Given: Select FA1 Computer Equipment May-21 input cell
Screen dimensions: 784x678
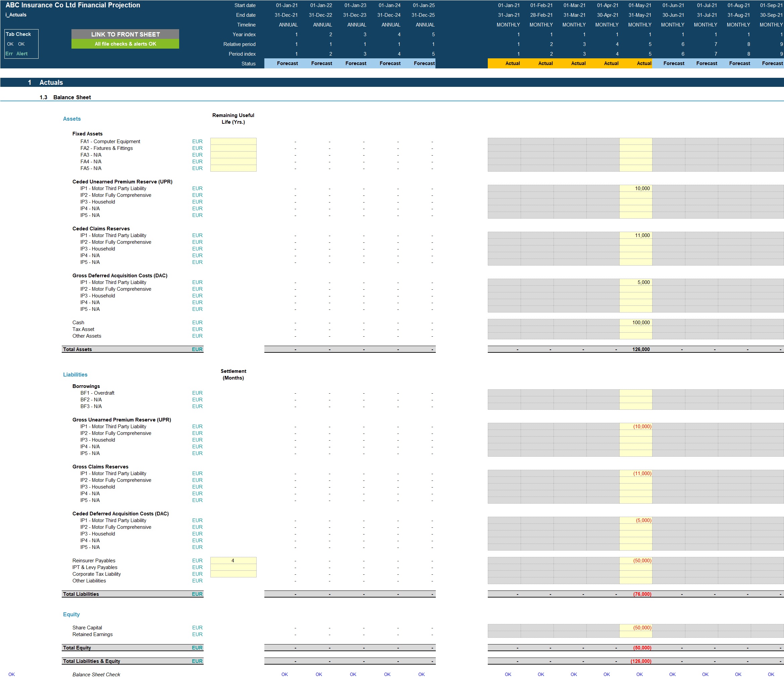Looking at the screenshot, I should 636,142.
